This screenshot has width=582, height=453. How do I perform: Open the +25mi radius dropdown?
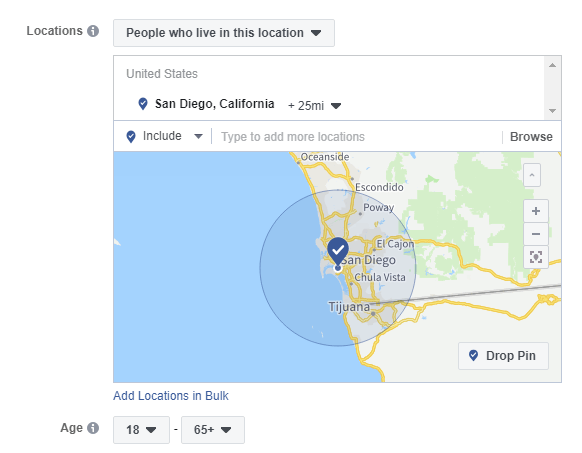tap(314, 106)
